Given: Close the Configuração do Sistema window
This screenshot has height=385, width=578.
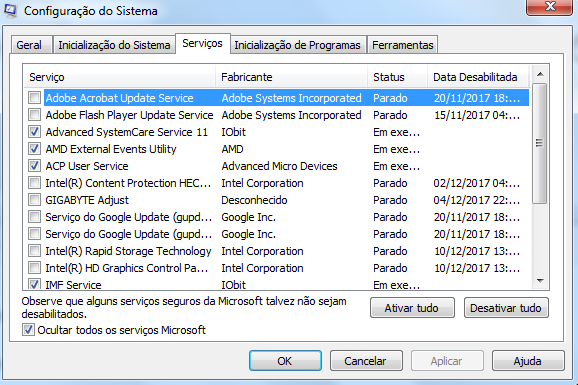Looking at the screenshot, I should tap(550, 7).
